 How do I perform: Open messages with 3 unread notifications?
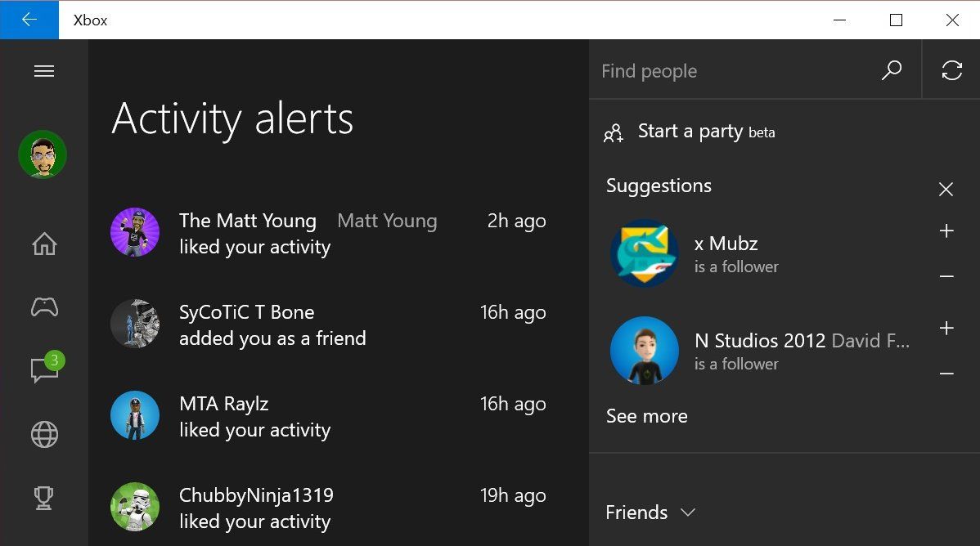pyautogui.click(x=43, y=370)
